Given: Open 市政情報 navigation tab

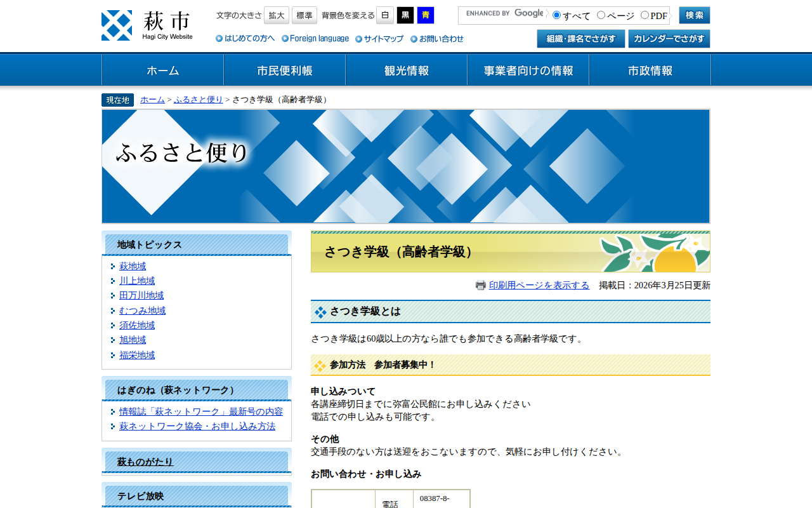Looking at the screenshot, I should point(650,70).
